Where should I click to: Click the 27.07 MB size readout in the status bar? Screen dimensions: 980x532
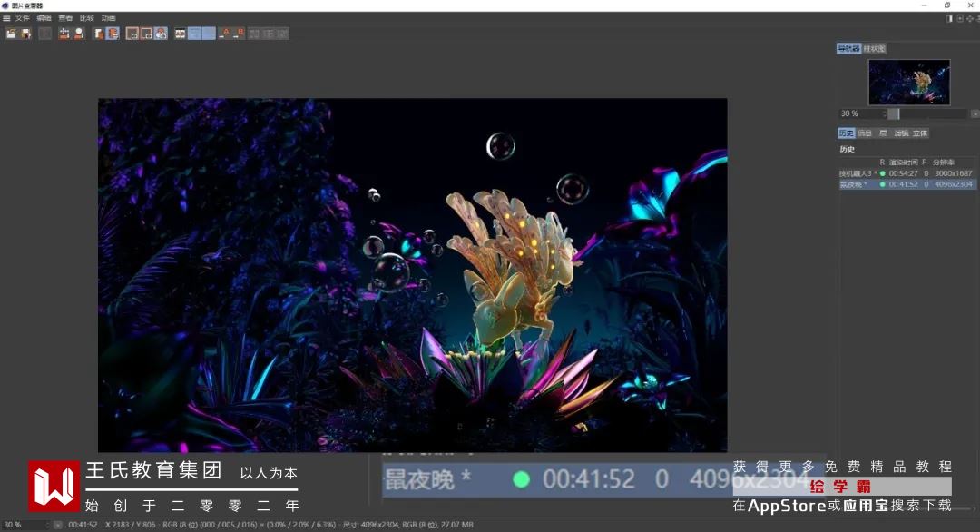point(456,525)
